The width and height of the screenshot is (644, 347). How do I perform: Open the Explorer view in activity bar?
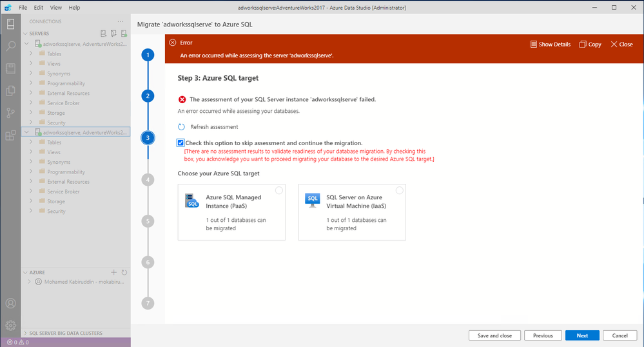[11, 90]
